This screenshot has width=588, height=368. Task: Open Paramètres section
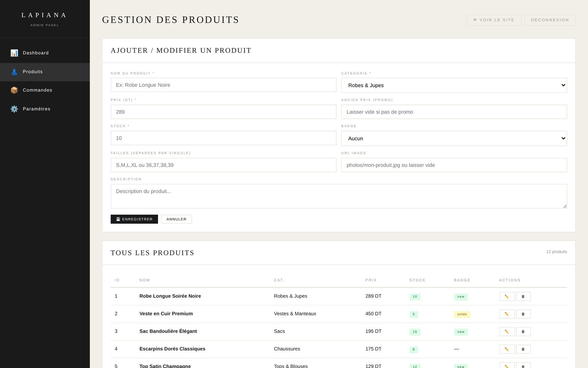[x=45, y=109]
